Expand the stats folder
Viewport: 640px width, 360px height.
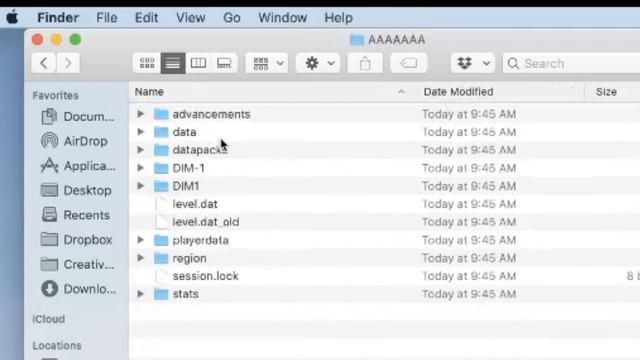click(140, 293)
